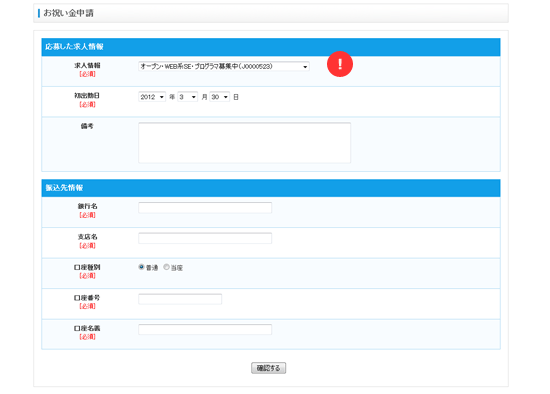
Task: Click the 口座名義 account holder field
Action: (x=205, y=329)
